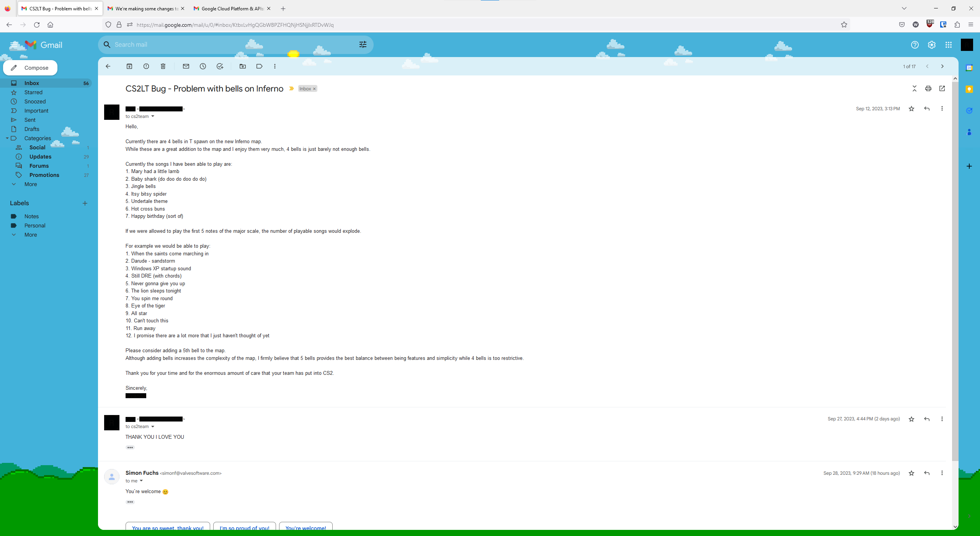
Task: Print all messages in thread
Action: pyautogui.click(x=928, y=88)
